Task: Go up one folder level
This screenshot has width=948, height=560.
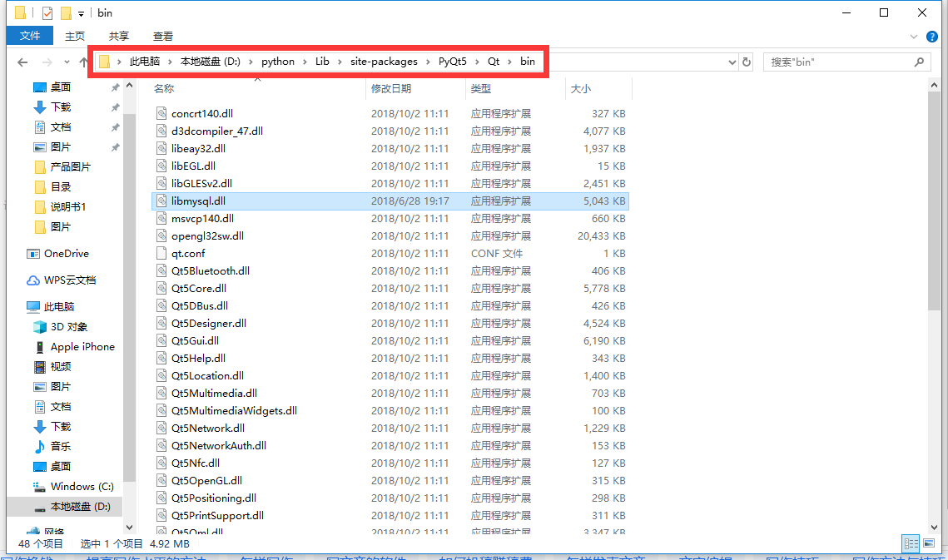Action: pyautogui.click(x=83, y=62)
